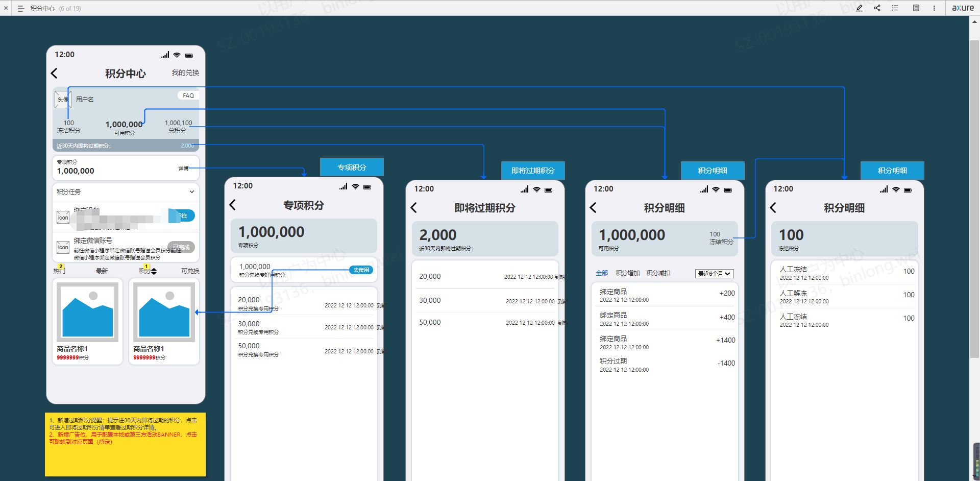Open the bulleted list icon in top toolbar
The width and height of the screenshot is (980, 481).
click(x=895, y=8)
